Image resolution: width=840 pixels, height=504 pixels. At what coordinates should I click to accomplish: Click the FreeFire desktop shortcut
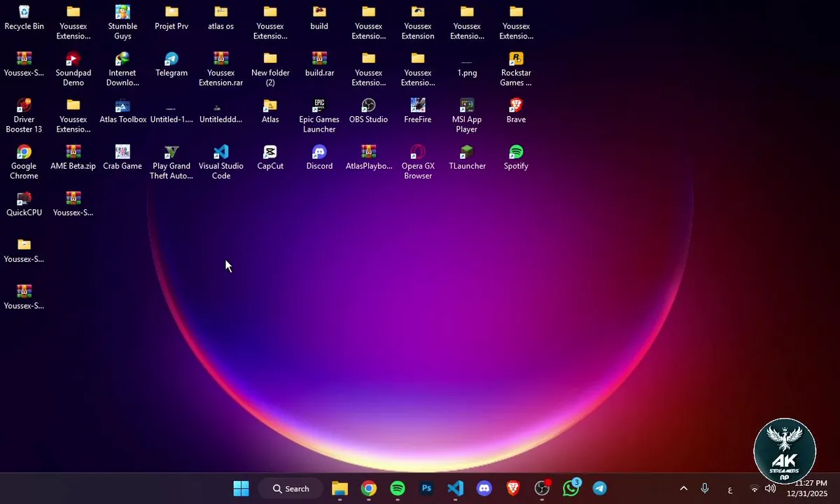[418, 111]
